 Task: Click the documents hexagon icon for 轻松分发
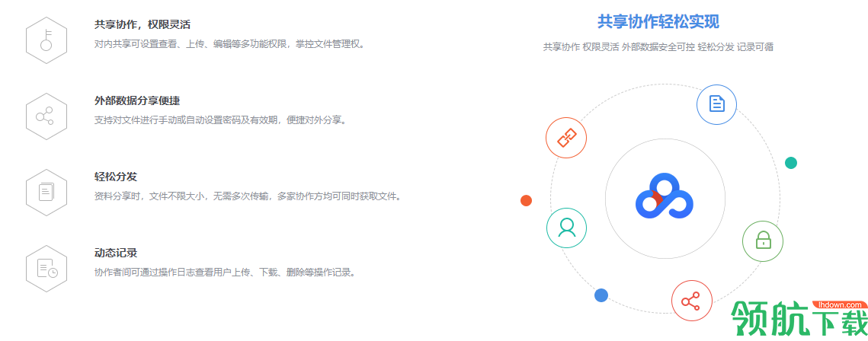46,193
